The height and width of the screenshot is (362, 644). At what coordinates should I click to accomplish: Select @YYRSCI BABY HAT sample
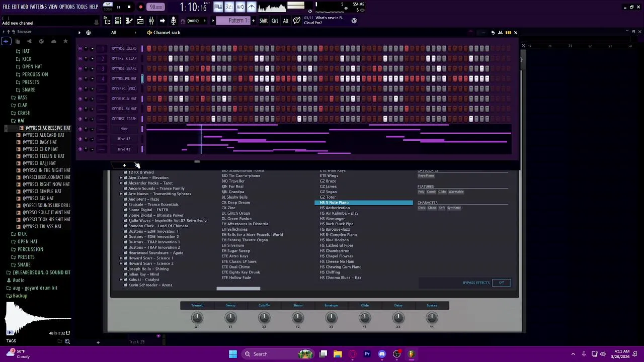pos(40,142)
